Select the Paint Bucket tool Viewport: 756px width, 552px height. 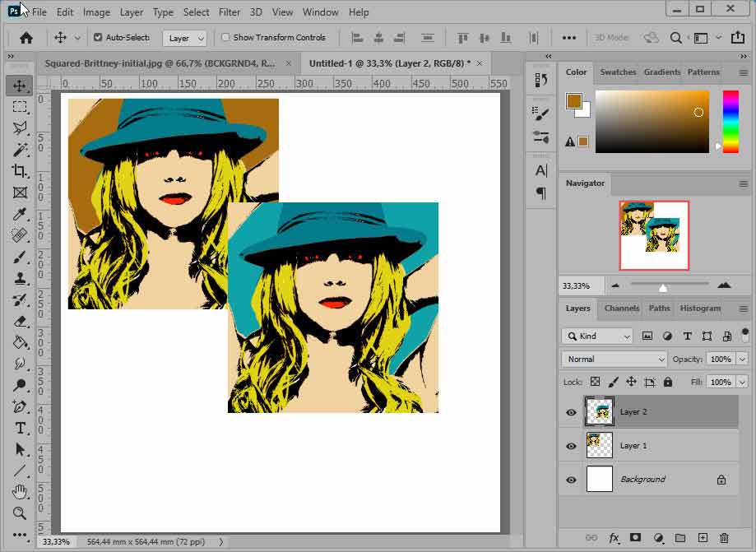tap(19, 342)
